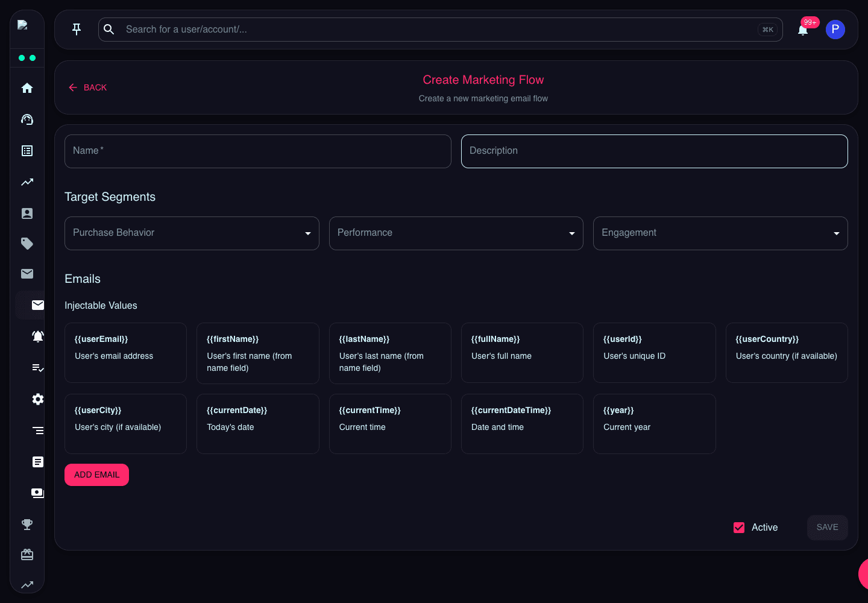The width and height of the screenshot is (868, 603).
Task: Click the ADD EMAIL button
Action: 96,475
